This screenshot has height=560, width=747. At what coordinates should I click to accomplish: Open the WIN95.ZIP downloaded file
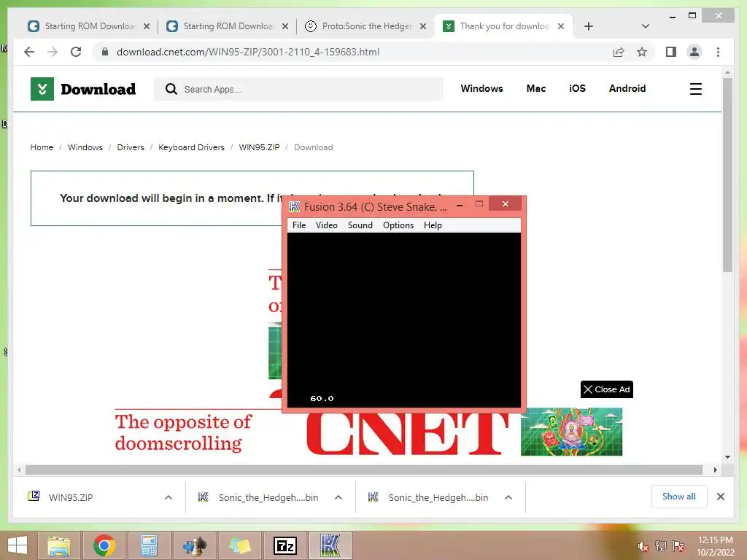(71, 497)
